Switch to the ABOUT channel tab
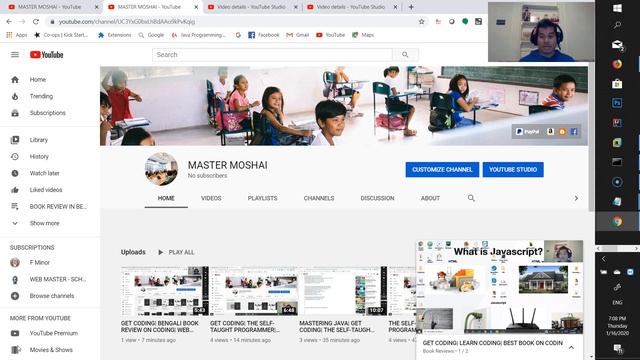Screen dimensions: 640x360 click(430, 198)
